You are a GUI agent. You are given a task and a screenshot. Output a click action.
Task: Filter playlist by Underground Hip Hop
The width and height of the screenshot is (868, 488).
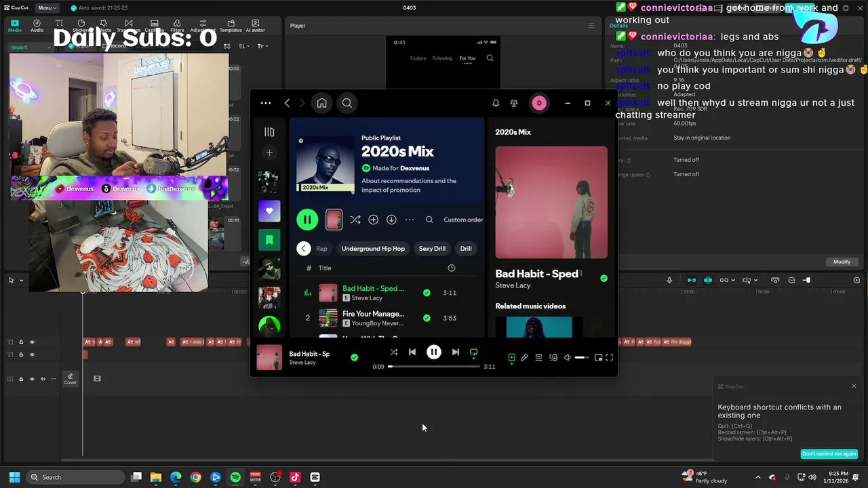[373, 249]
